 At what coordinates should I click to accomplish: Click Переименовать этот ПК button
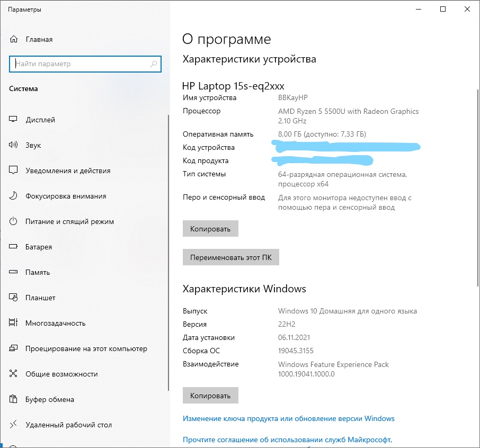pyautogui.click(x=231, y=257)
